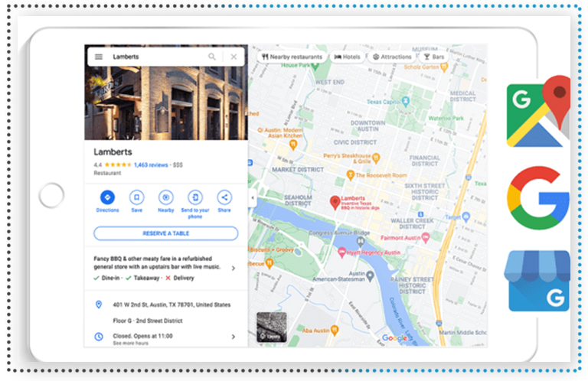Click the Reserve a Table button
Screen dimensions: 588x381
point(165,233)
